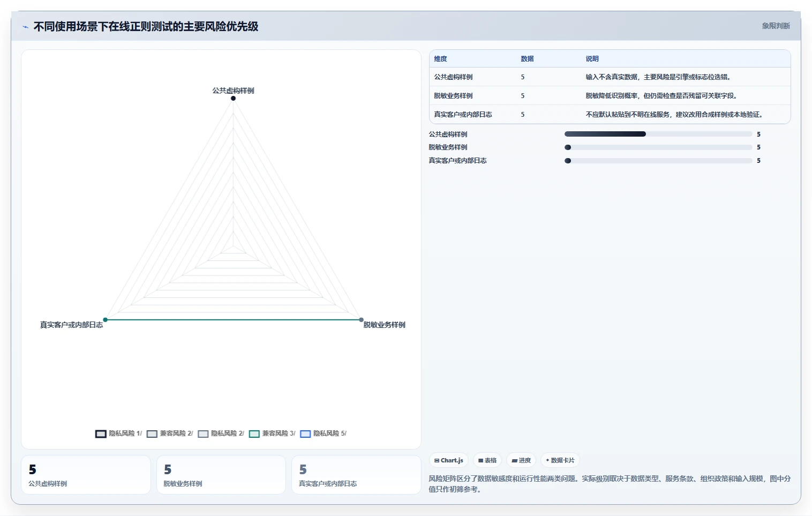Click the 公共虚构样例 progress bar
Viewport: 812px width, 516px height.
(658, 134)
